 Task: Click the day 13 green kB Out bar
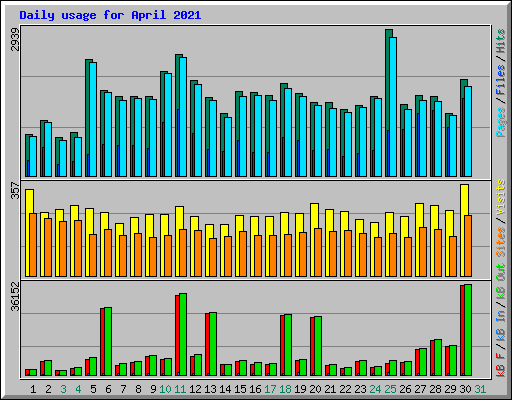click(213, 344)
